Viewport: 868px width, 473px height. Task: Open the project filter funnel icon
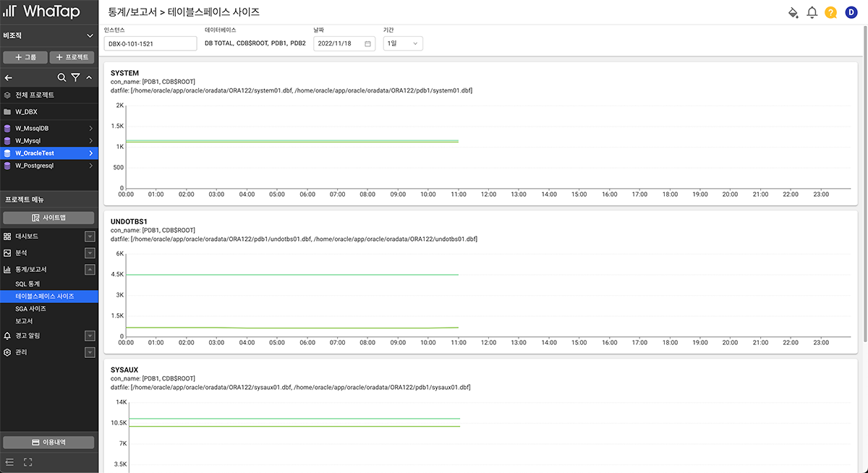pyautogui.click(x=75, y=77)
